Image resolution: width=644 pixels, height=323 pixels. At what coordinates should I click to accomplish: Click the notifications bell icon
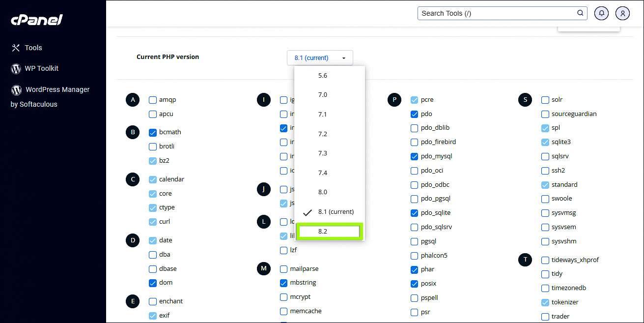pyautogui.click(x=601, y=13)
